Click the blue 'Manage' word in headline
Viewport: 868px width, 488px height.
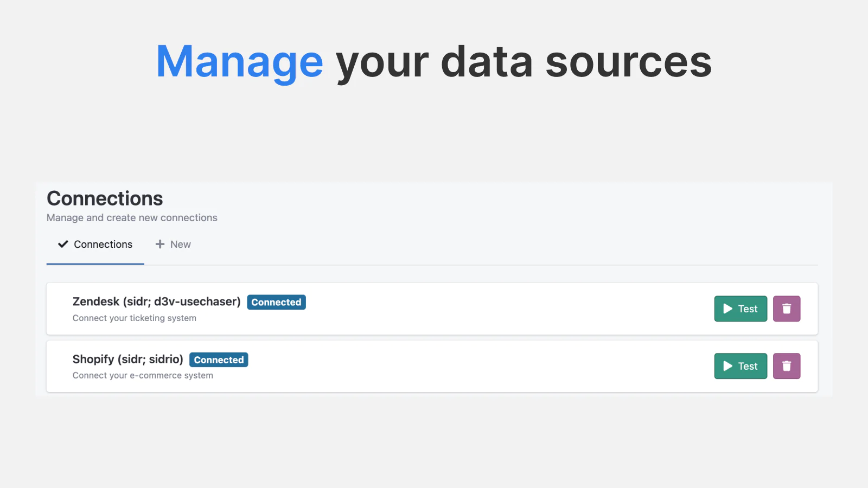240,63
